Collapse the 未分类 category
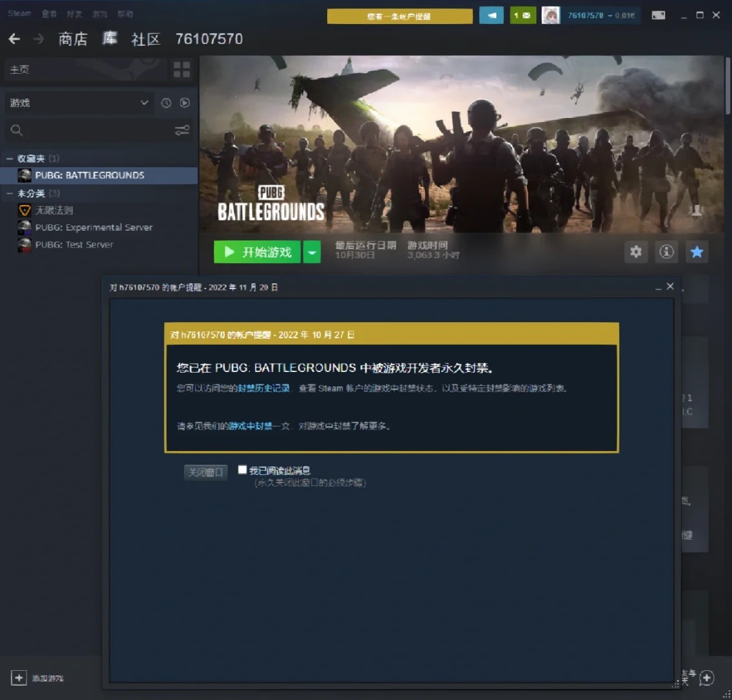732x700 pixels. (10, 194)
